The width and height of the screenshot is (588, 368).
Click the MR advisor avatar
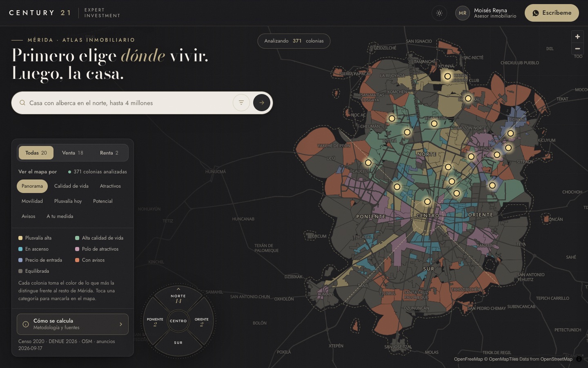tap(462, 13)
